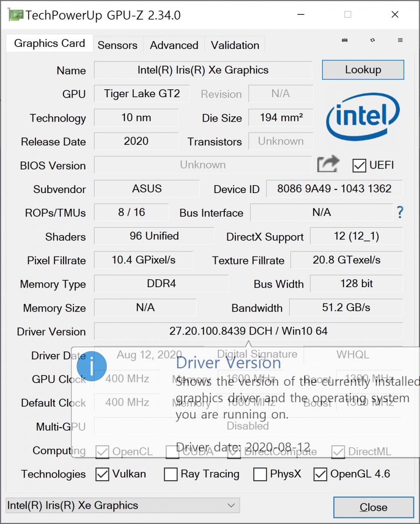Click the Release Date field 2020
420x524 pixels.
136,141
